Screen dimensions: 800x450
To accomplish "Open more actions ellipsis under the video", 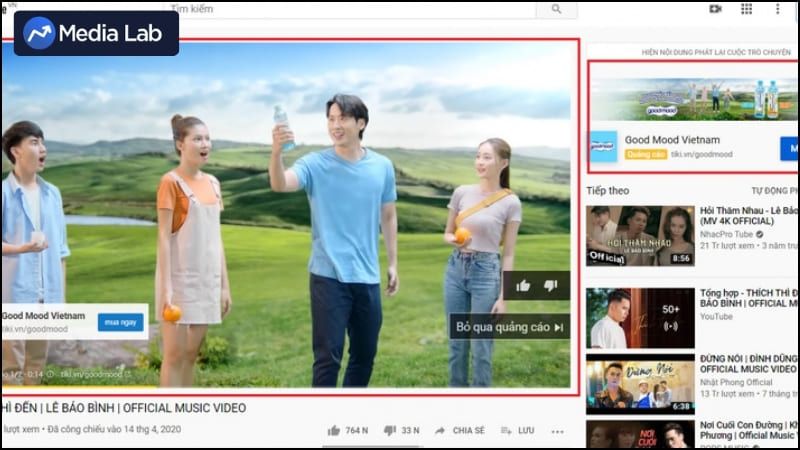I will [558, 431].
